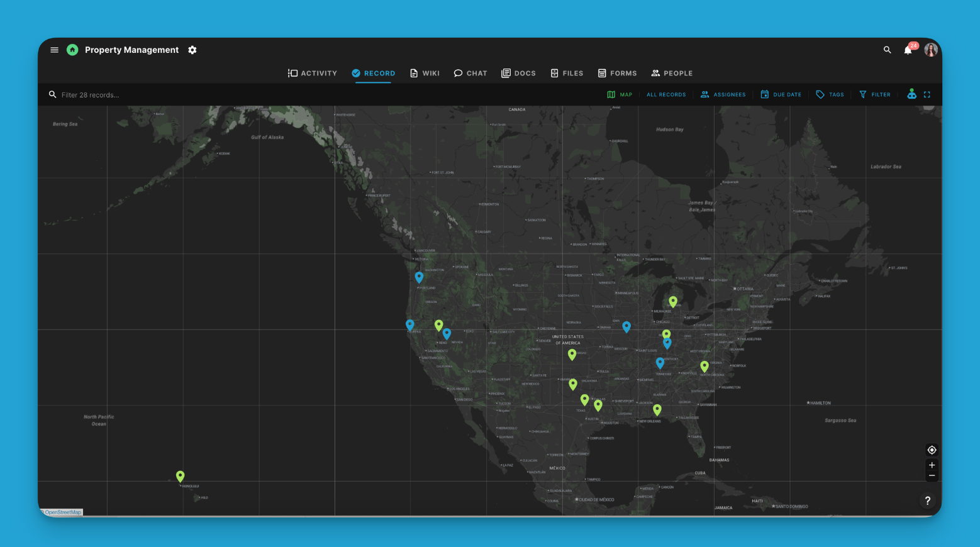The image size is (980, 547).
Task: Open the Due Date filter
Action: point(781,94)
